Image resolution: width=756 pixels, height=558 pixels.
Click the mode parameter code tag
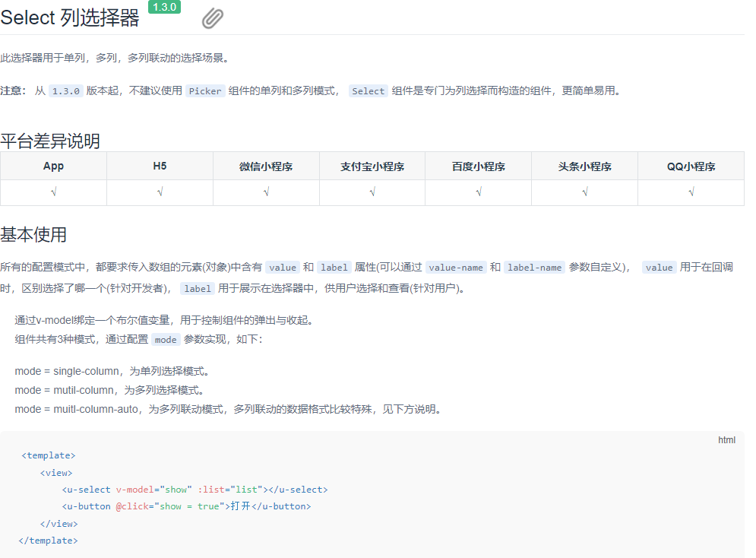pyautogui.click(x=166, y=339)
